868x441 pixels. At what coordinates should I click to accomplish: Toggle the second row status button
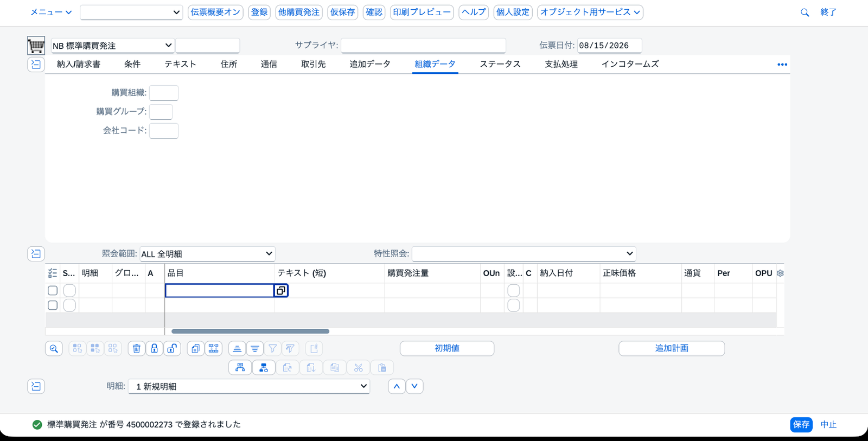coord(69,305)
